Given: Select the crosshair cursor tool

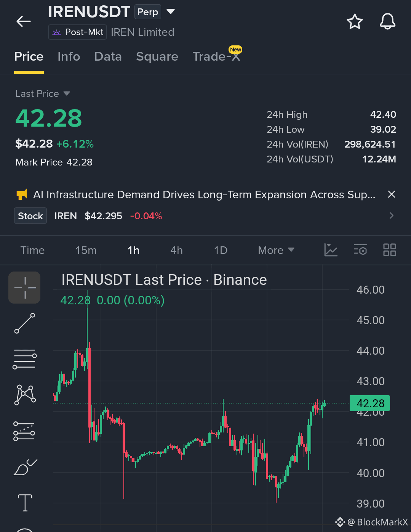Looking at the screenshot, I should (x=25, y=288).
